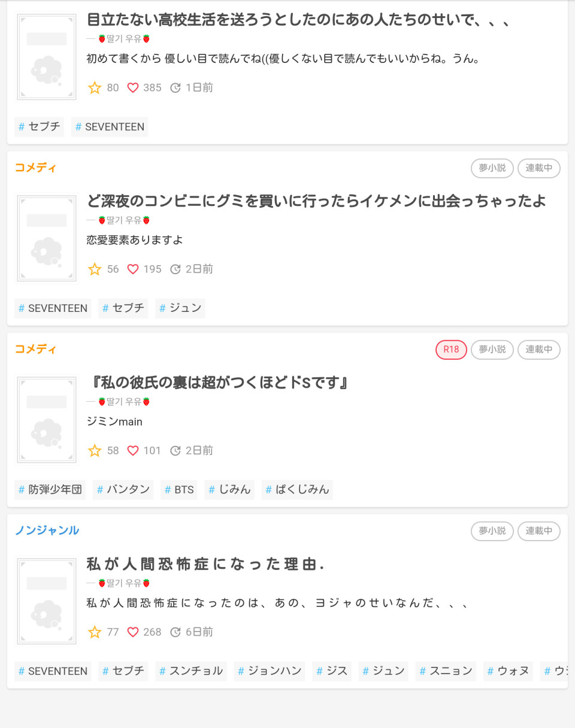Viewport: 575px width, 728px height.
Task: Click the star icon next to 56
Action: (x=95, y=269)
